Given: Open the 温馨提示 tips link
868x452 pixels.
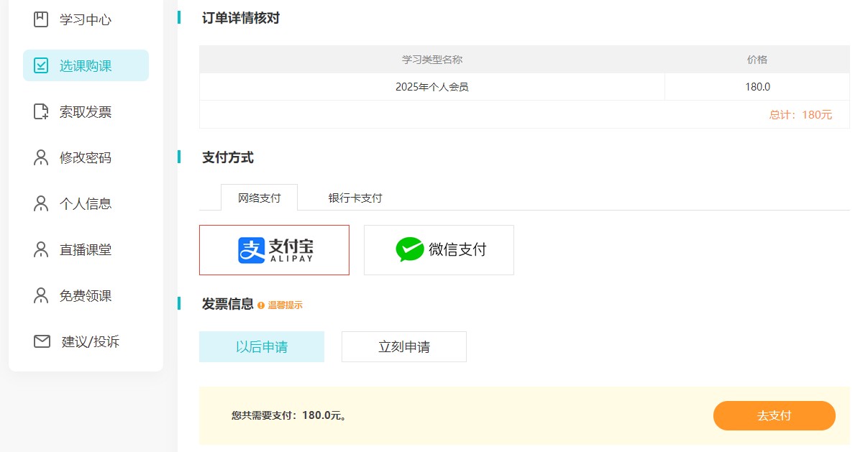Looking at the screenshot, I should [x=283, y=305].
